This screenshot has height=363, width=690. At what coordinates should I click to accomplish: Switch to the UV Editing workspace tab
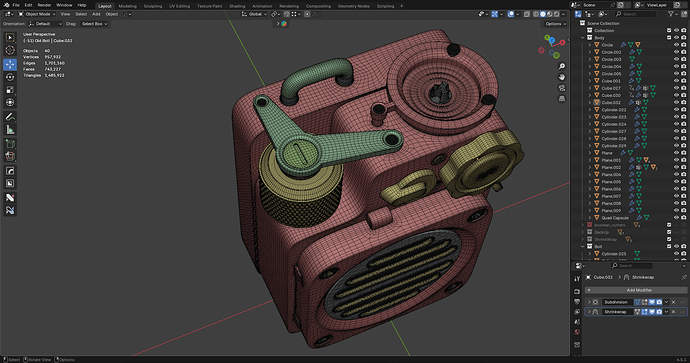(x=180, y=6)
